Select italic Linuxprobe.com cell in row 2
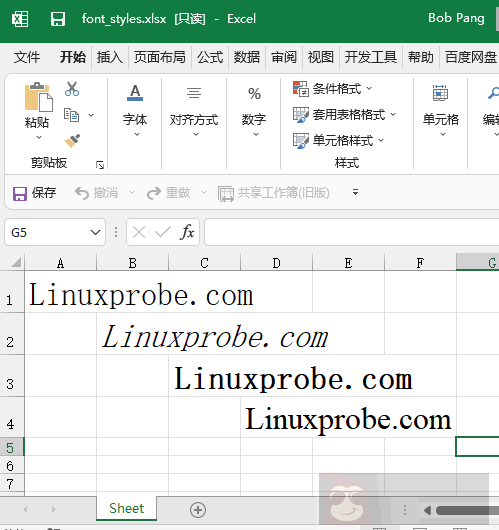The image size is (499, 530). 133,334
